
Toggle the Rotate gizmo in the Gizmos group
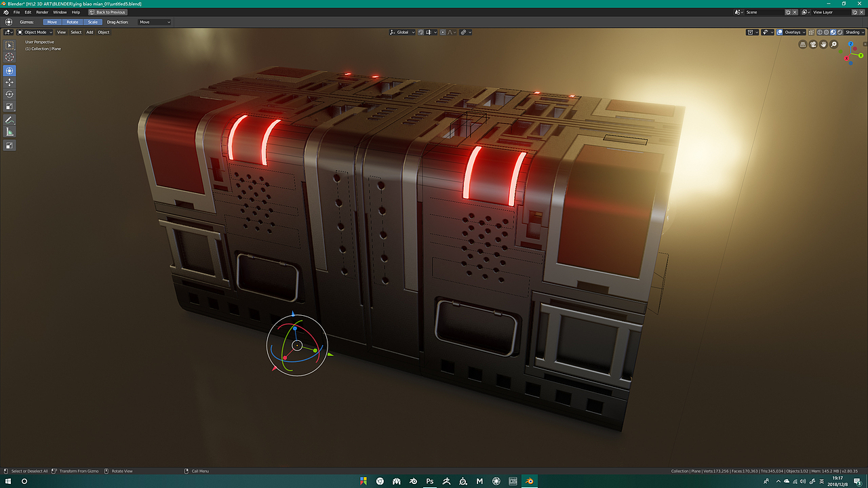72,22
